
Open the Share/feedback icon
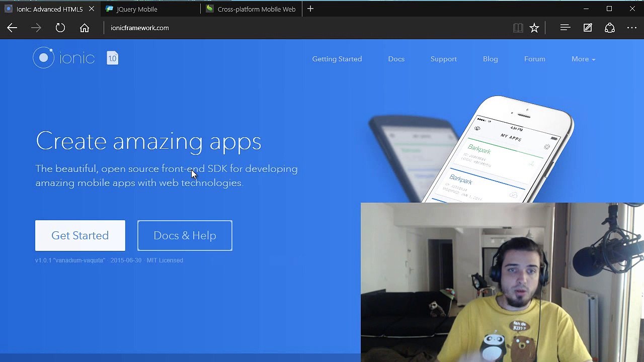610,28
